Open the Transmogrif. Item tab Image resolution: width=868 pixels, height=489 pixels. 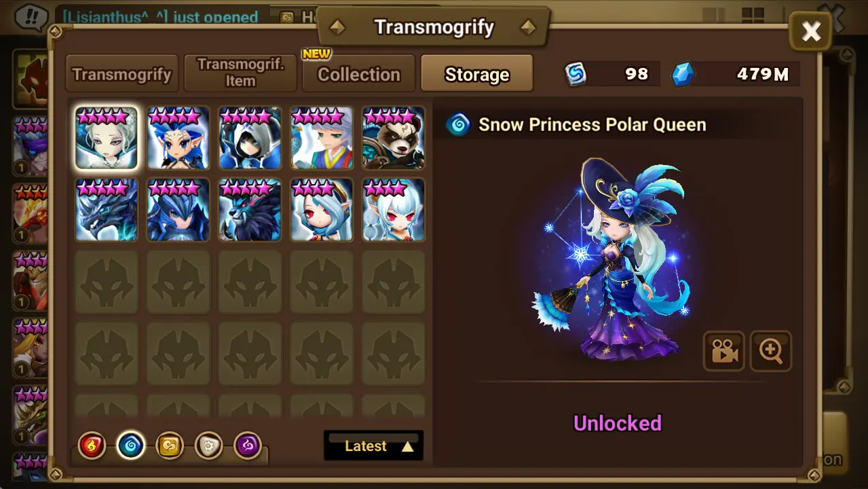click(x=240, y=73)
